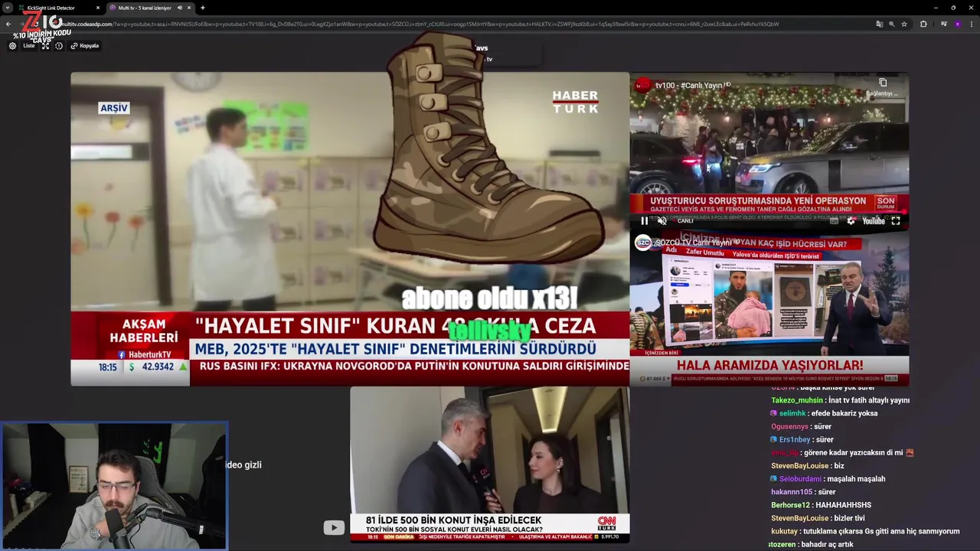
Task: Enter fullscreen on the tv100 player
Action: point(896,220)
